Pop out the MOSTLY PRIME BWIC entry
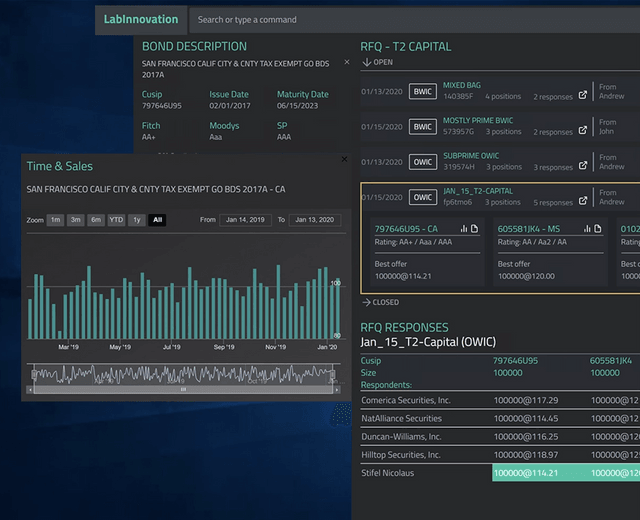The image size is (640, 520). (583, 131)
